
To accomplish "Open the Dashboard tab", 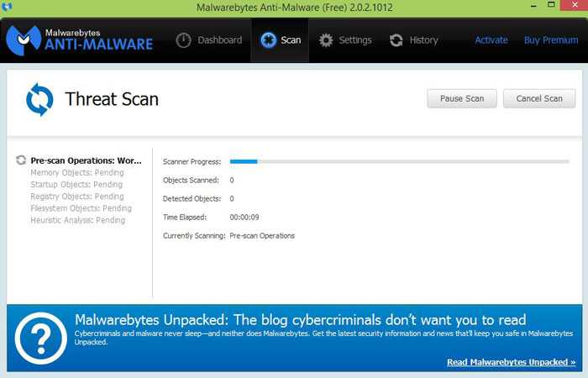I will [209, 40].
